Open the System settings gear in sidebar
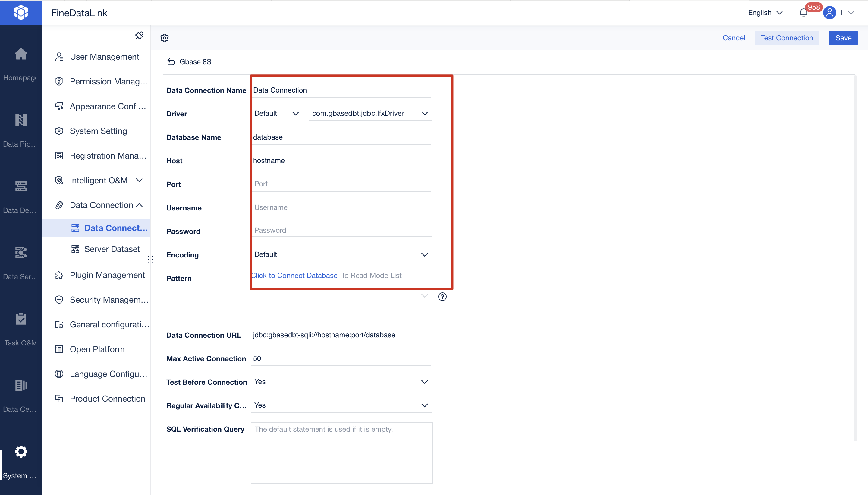Image resolution: width=868 pixels, height=495 pixels. pos(21,452)
